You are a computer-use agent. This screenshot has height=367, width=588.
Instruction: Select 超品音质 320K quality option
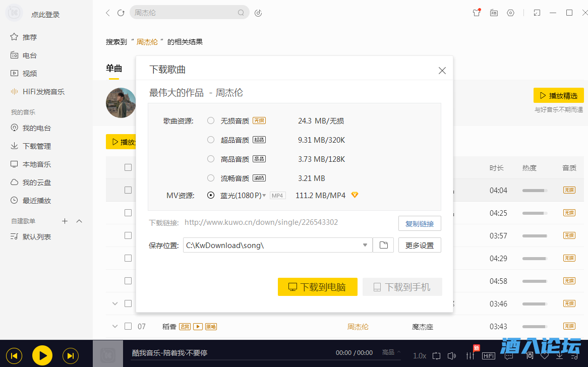[x=211, y=140]
